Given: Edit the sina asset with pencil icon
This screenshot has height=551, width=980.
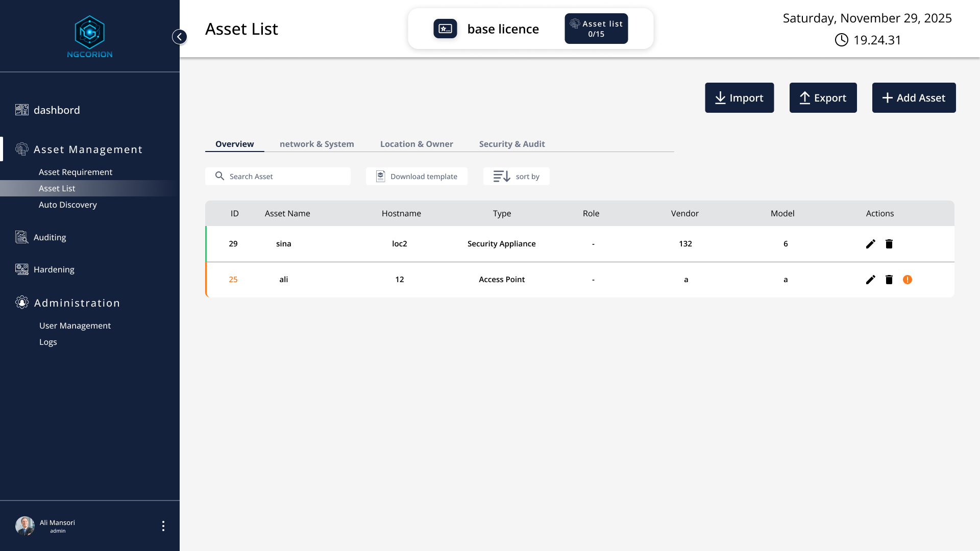Looking at the screenshot, I should (x=871, y=244).
